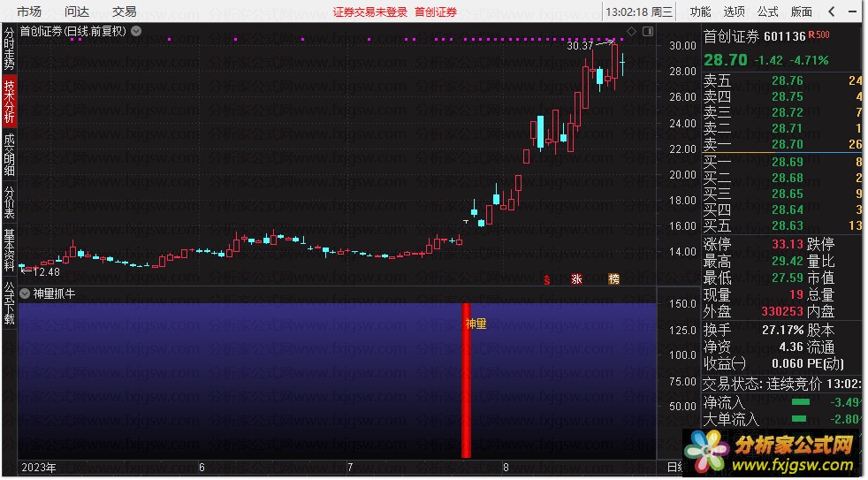Select the 卖三 row at 28.72
Image resolution: width=868 pixels, height=480 pixels.
coord(782,112)
